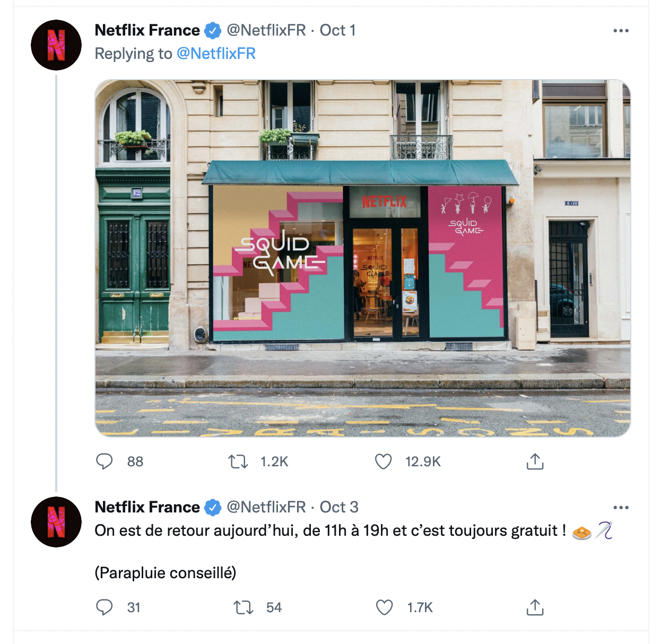Open the @NetflixFR link after Replying to

pos(216,54)
